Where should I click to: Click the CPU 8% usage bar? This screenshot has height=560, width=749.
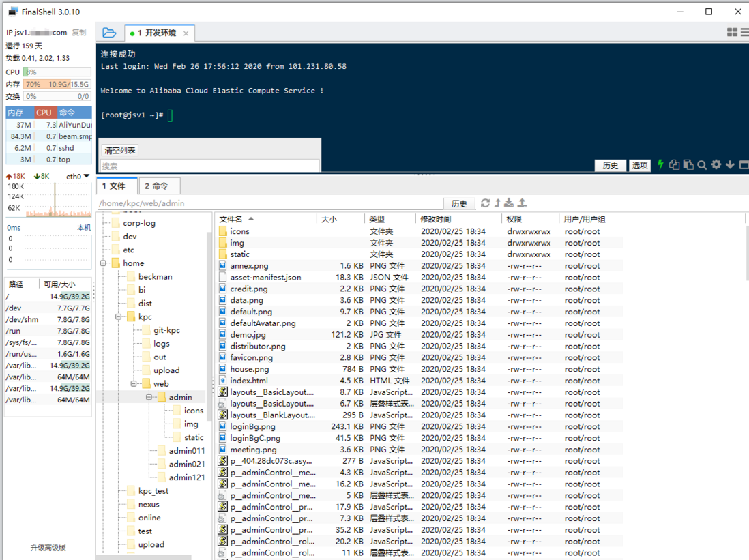[x=57, y=72]
